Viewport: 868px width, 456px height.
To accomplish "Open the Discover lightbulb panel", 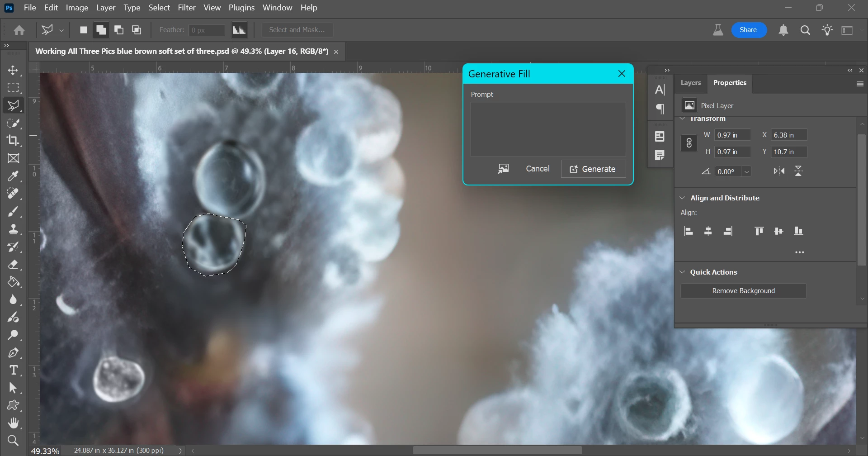I will click(x=827, y=30).
